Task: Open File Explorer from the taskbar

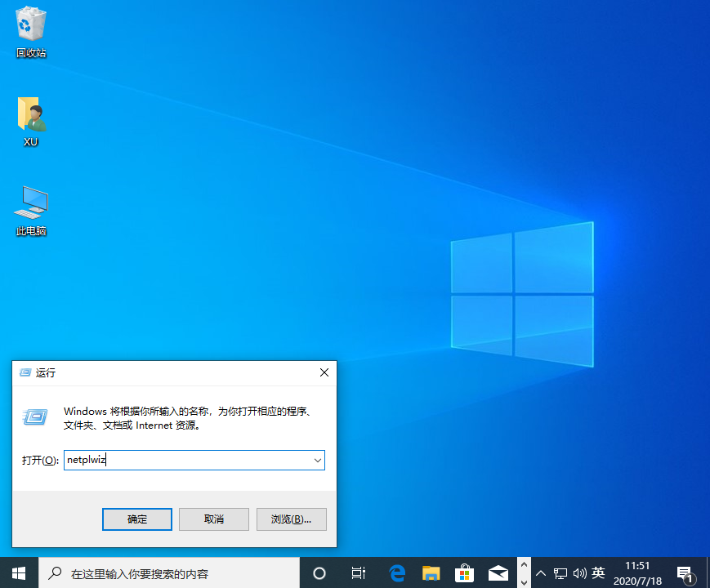Action: (x=431, y=572)
